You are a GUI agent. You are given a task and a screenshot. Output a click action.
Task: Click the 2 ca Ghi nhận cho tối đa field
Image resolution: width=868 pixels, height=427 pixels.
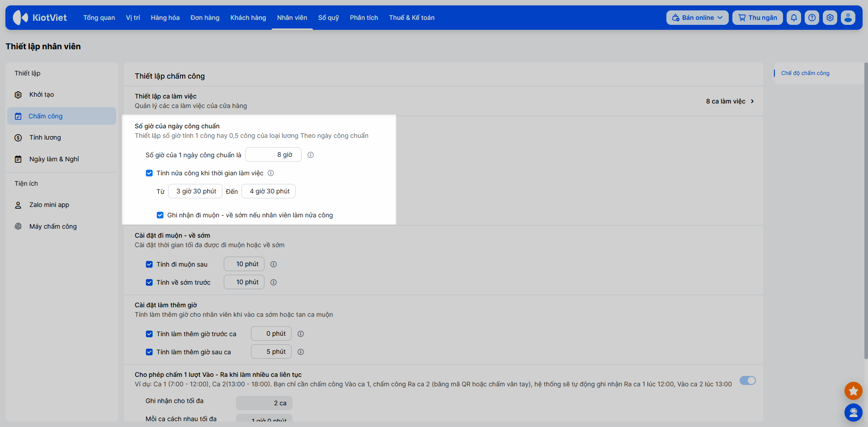point(264,403)
